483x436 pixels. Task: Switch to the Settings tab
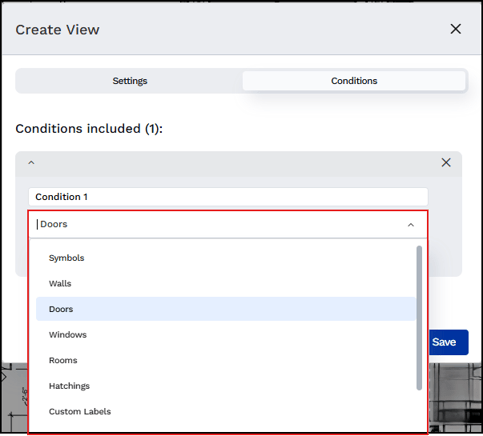130,81
